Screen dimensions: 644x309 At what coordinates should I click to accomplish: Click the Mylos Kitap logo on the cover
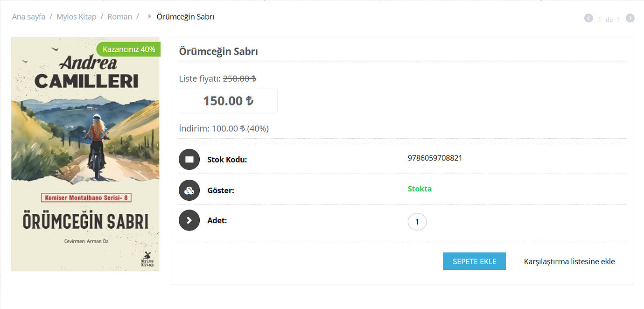coord(147,258)
